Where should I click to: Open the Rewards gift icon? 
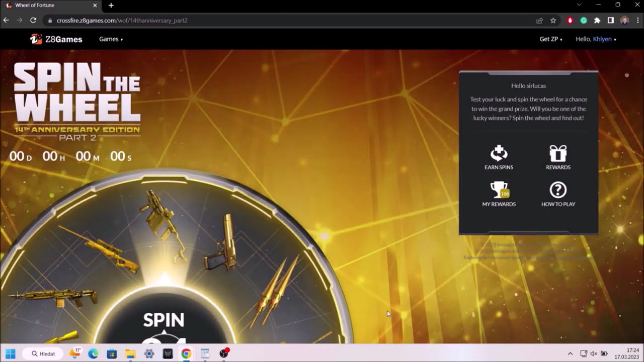[x=558, y=157]
